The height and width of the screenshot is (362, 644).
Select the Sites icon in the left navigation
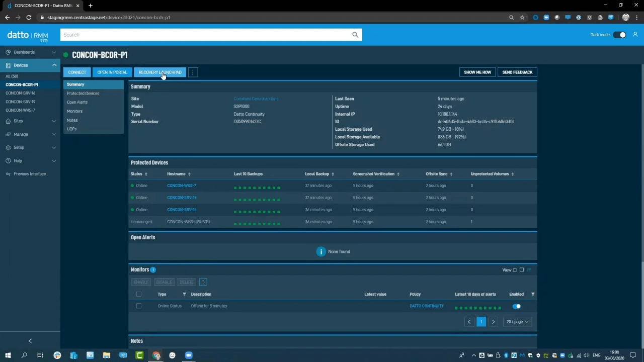point(9,121)
